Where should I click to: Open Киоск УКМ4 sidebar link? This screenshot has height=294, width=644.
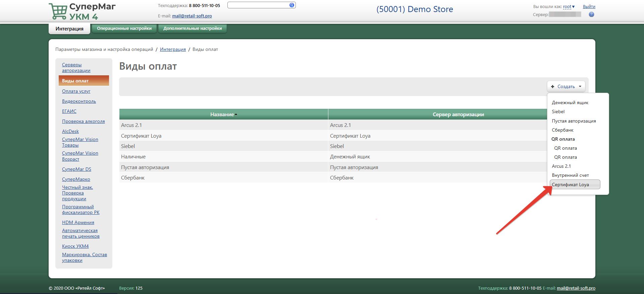tap(75, 246)
